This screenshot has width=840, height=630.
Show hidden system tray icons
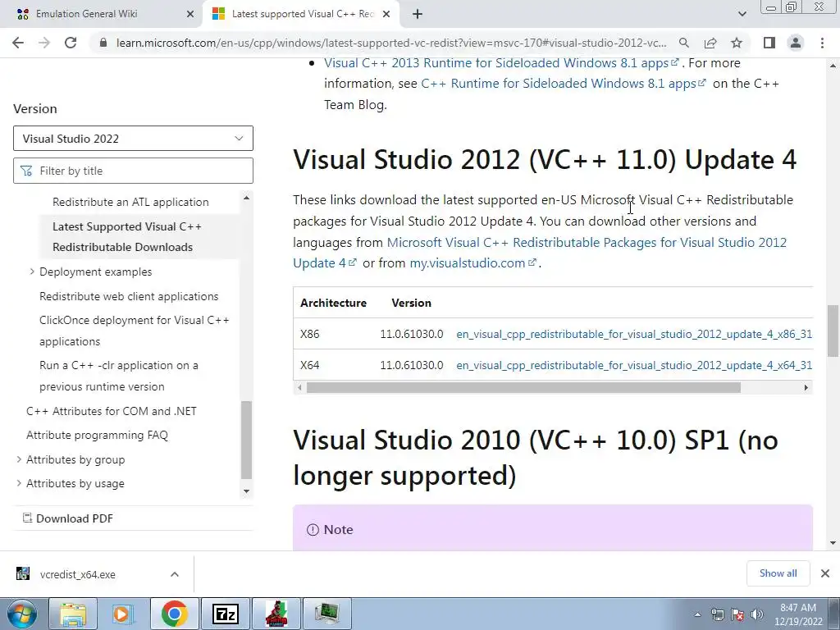tap(697, 614)
